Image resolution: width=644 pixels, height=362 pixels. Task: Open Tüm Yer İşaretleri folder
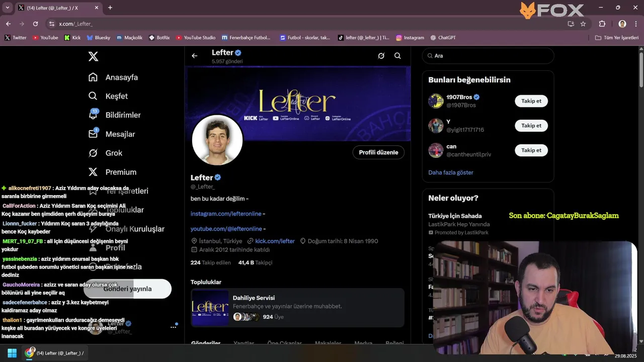click(617, 38)
